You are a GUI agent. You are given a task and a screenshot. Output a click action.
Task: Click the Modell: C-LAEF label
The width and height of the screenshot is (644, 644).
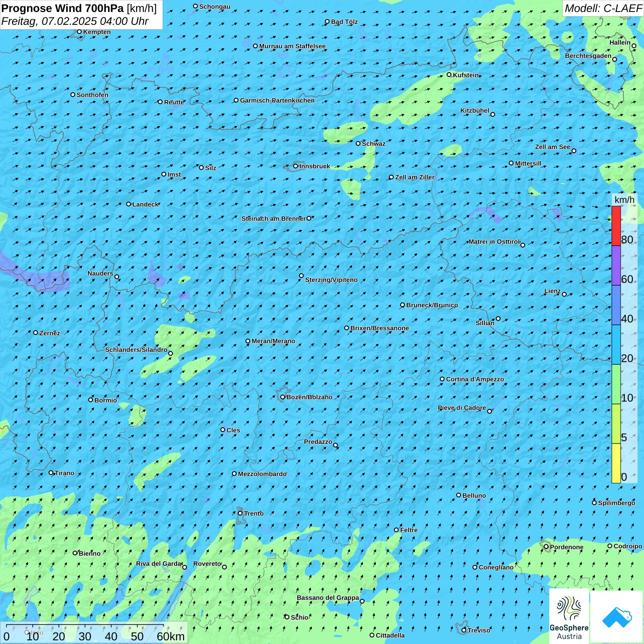pyautogui.click(x=603, y=8)
